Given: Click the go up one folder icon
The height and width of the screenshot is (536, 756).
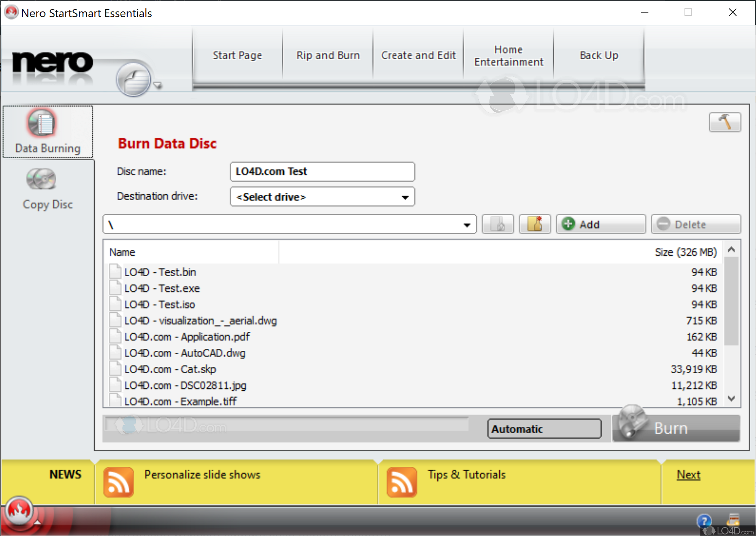Looking at the screenshot, I should tap(498, 224).
